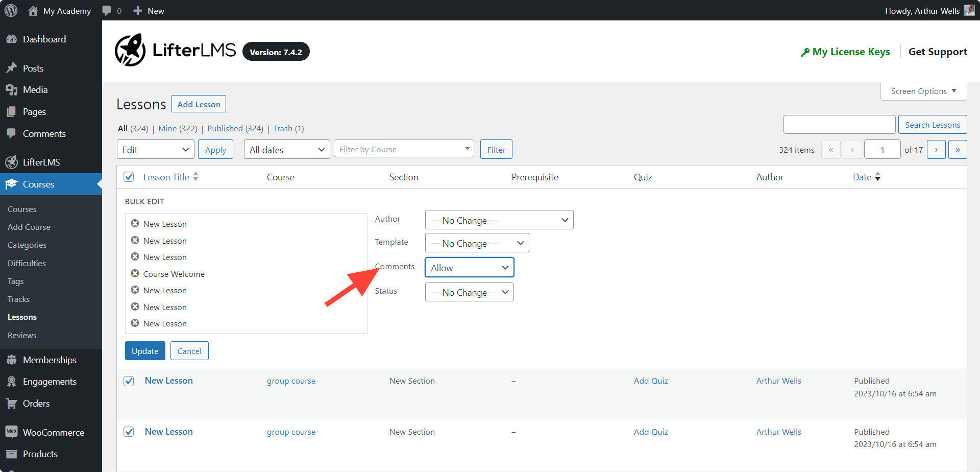This screenshot has width=980, height=472.
Task: Open the Comments Allow dropdown
Action: (469, 268)
